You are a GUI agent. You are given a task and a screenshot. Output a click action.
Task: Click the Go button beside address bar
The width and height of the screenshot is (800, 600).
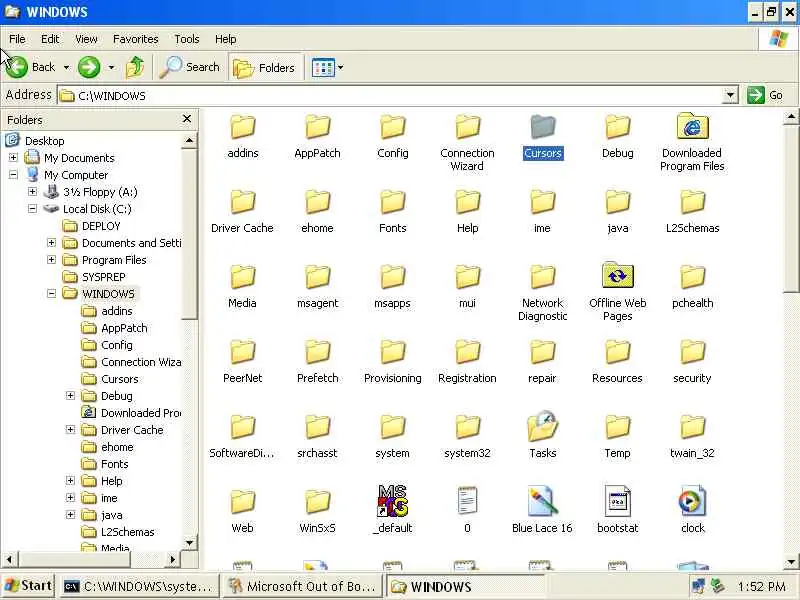[765, 95]
